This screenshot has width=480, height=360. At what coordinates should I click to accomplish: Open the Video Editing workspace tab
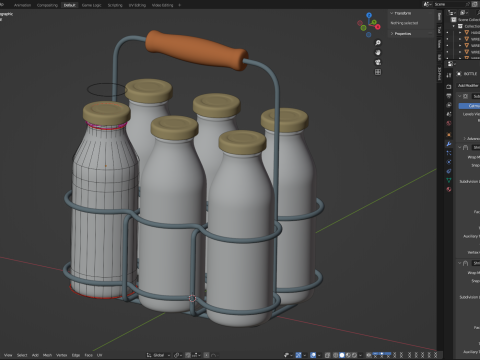162,5
